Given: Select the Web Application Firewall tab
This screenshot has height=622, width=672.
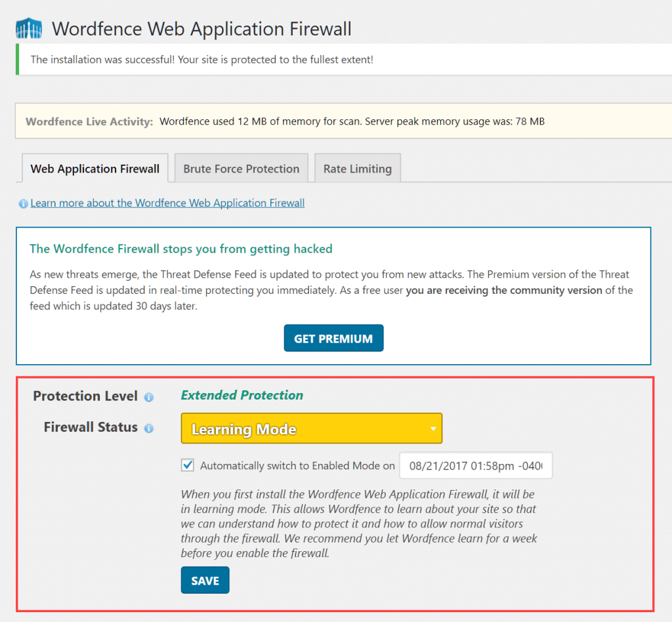Looking at the screenshot, I should point(94,168).
